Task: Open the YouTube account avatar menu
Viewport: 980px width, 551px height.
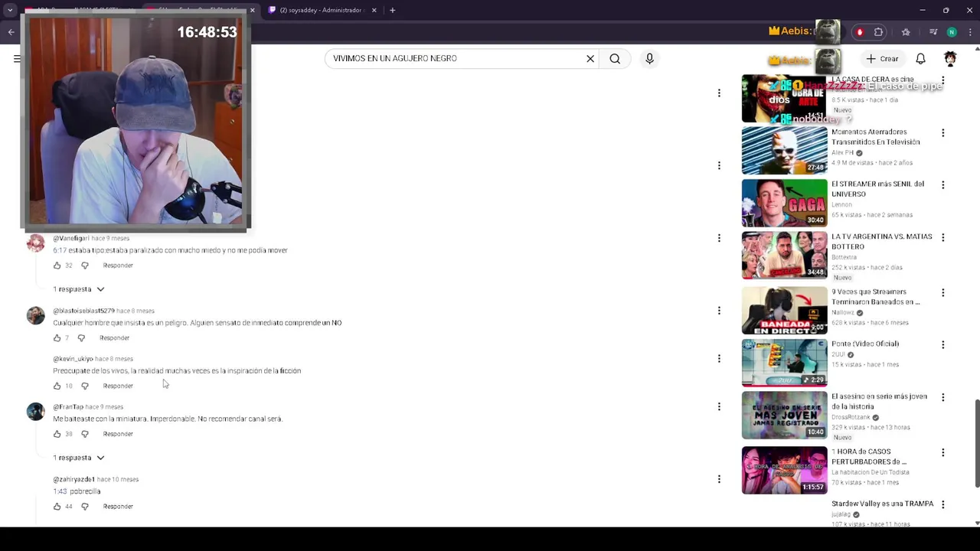Action: click(x=950, y=59)
